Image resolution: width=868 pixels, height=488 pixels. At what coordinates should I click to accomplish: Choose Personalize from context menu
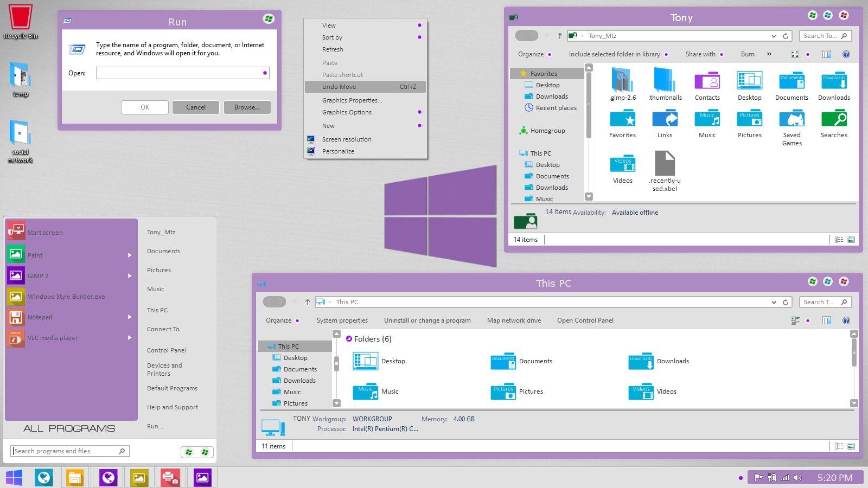pyautogui.click(x=366, y=151)
